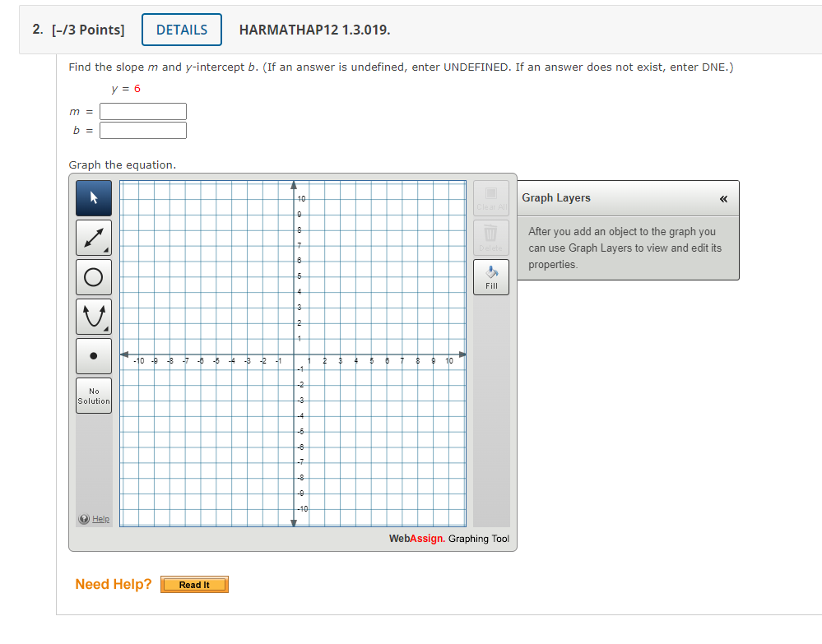
Task: Click the y-intercept b answer field
Action: point(142,130)
